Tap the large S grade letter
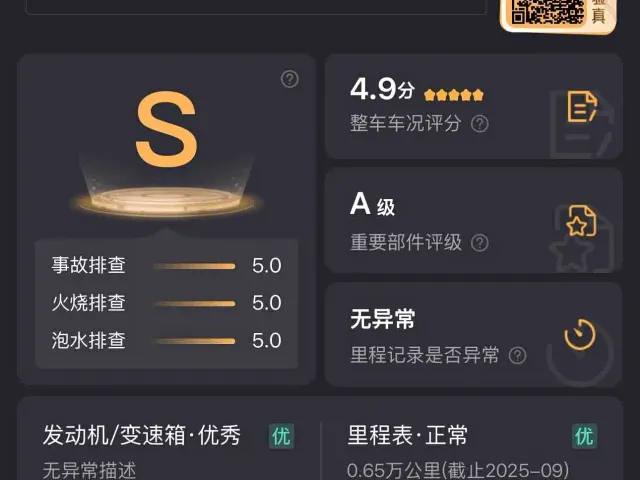Image resolution: width=640 pixels, height=480 pixels. pyautogui.click(x=167, y=129)
